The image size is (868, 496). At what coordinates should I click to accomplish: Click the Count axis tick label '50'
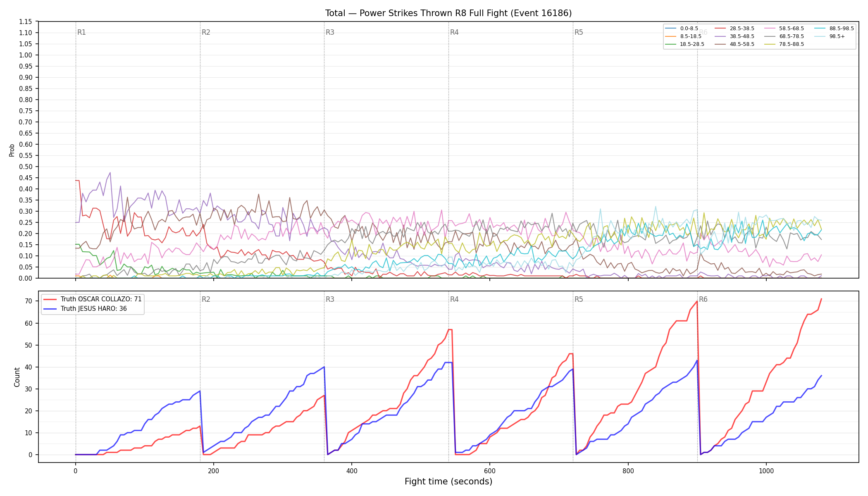[x=29, y=345]
